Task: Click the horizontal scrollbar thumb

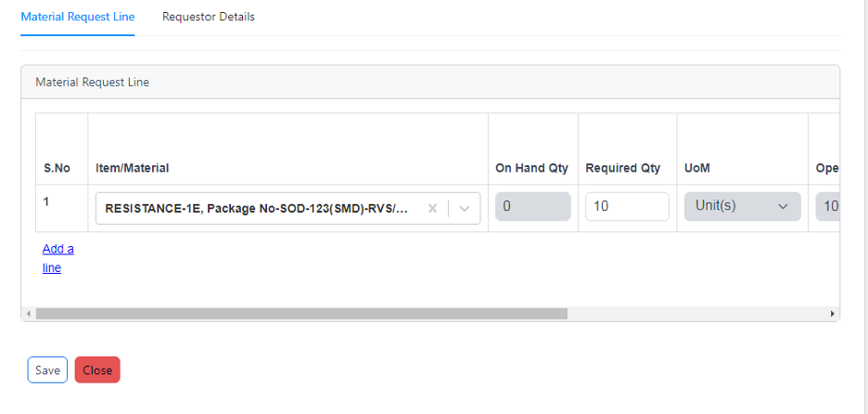Action: (301, 314)
